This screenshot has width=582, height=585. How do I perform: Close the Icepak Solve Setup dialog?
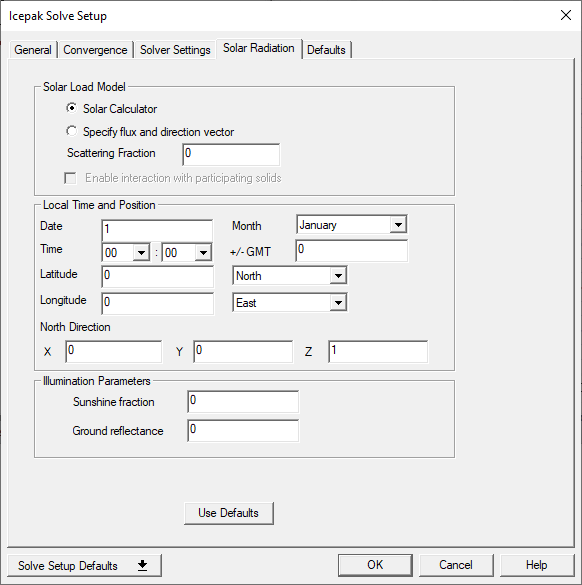click(566, 15)
